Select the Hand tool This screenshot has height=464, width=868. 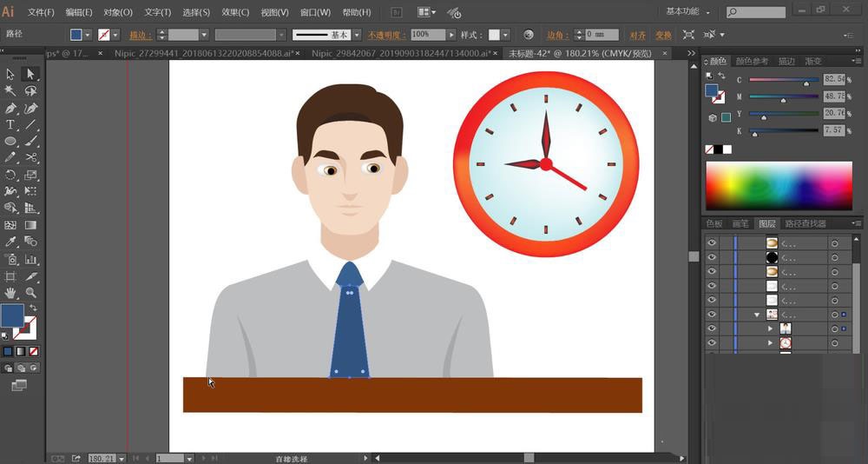pos(10,293)
